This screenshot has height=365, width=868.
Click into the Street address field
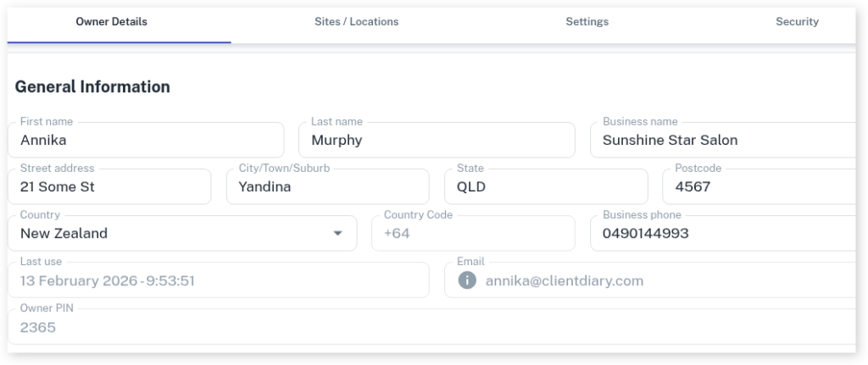[x=112, y=187]
